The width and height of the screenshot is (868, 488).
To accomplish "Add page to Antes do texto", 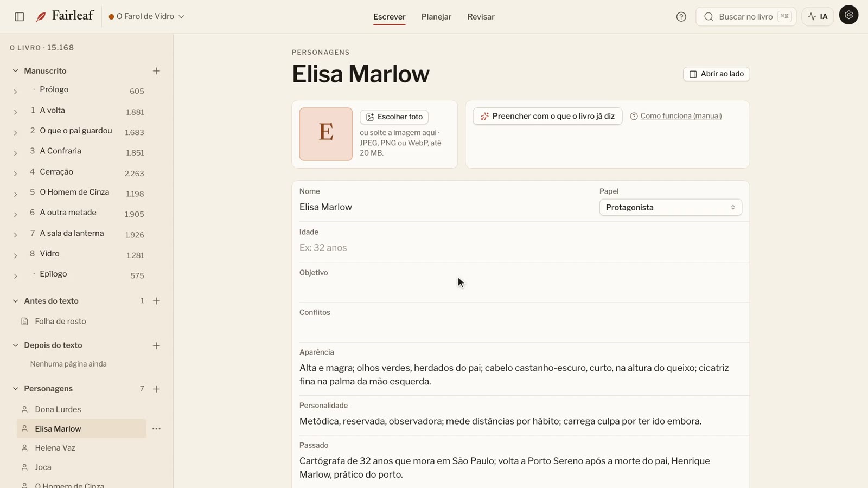I will pos(156,301).
